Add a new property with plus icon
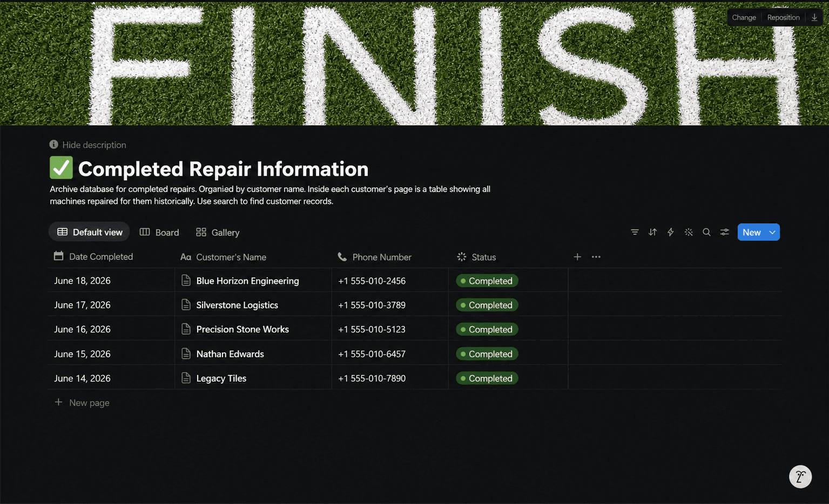Viewport: 829px width, 504px height. (x=577, y=257)
